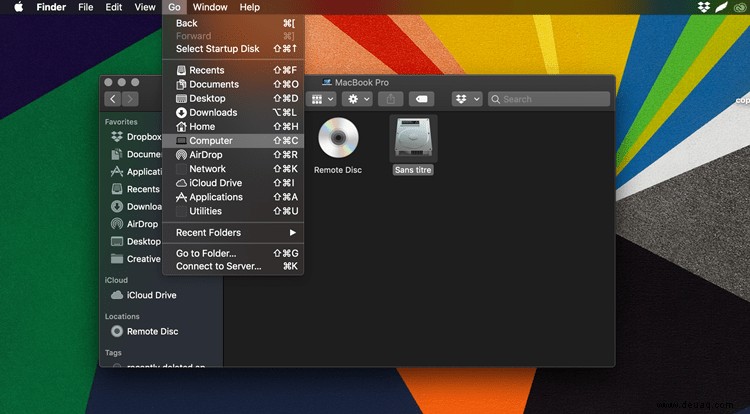Select Documents in the Go menu

pos(233,84)
